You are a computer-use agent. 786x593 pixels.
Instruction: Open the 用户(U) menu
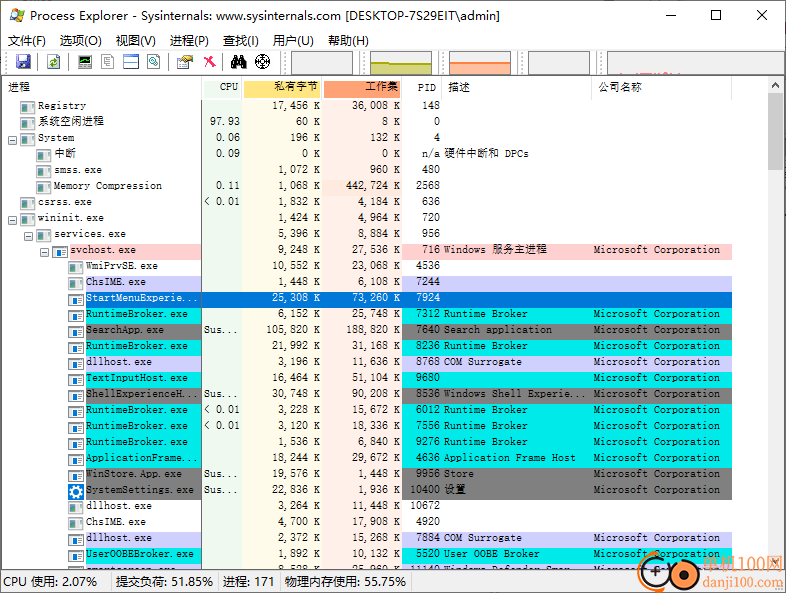[x=293, y=41]
